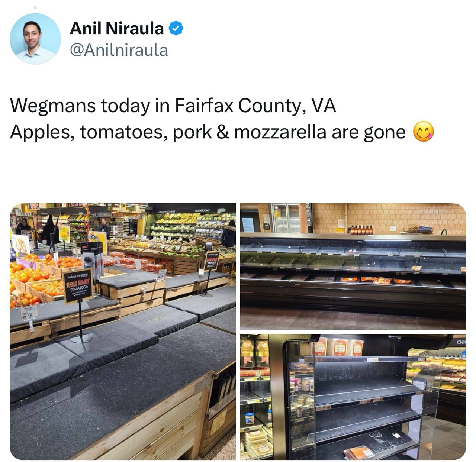Click the sauce bottles on the tiled counter
Screen dimensions: 476x462
361,230
